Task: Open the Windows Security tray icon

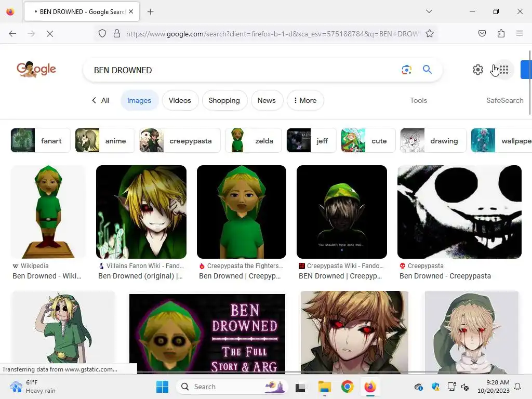Action: pyautogui.click(x=435, y=387)
